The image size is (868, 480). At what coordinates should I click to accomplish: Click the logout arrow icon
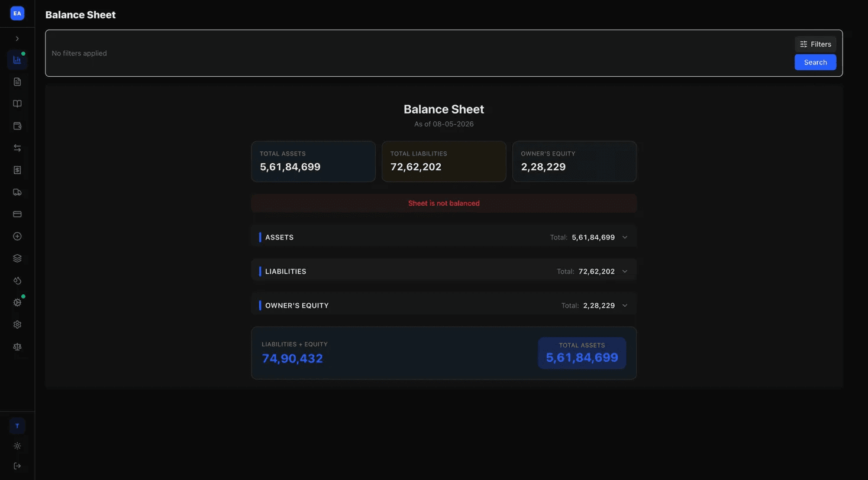click(17, 466)
